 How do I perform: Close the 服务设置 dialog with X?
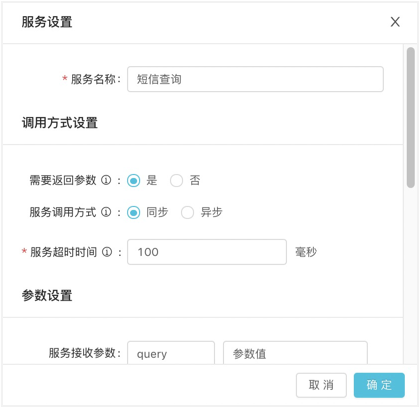click(x=395, y=22)
